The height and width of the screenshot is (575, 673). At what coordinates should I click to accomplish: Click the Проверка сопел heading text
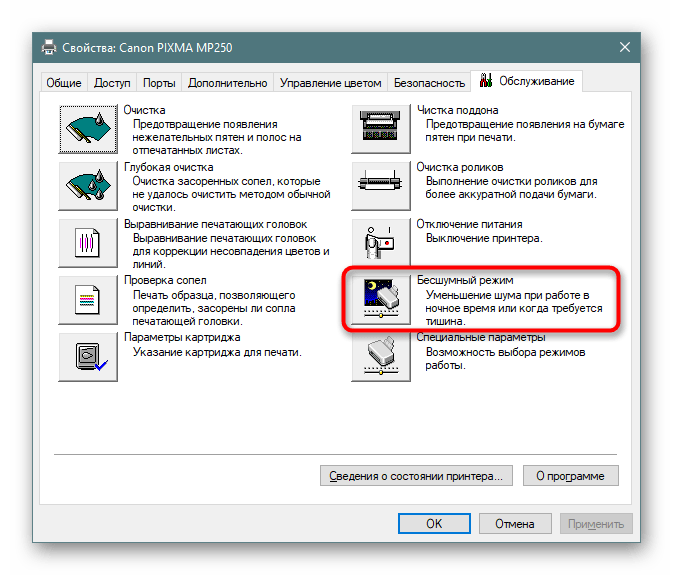point(165,280)
